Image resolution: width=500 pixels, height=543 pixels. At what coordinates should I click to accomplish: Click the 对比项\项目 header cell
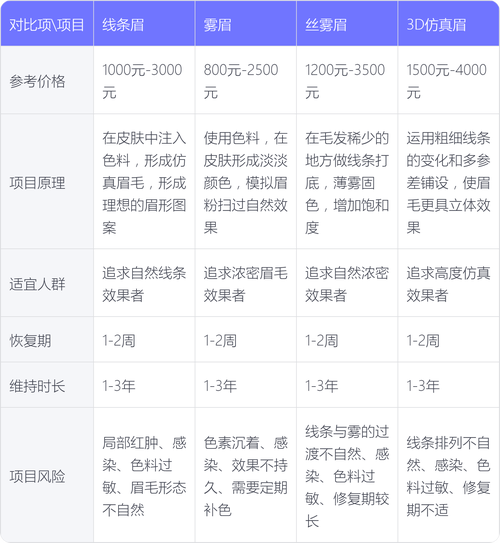[47, 23]
